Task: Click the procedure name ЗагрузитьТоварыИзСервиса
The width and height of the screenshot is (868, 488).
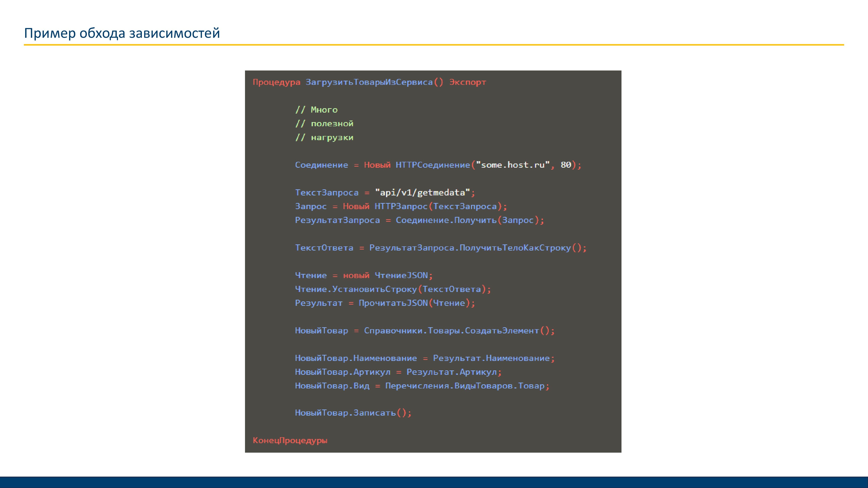Action: tap(369, 82)
